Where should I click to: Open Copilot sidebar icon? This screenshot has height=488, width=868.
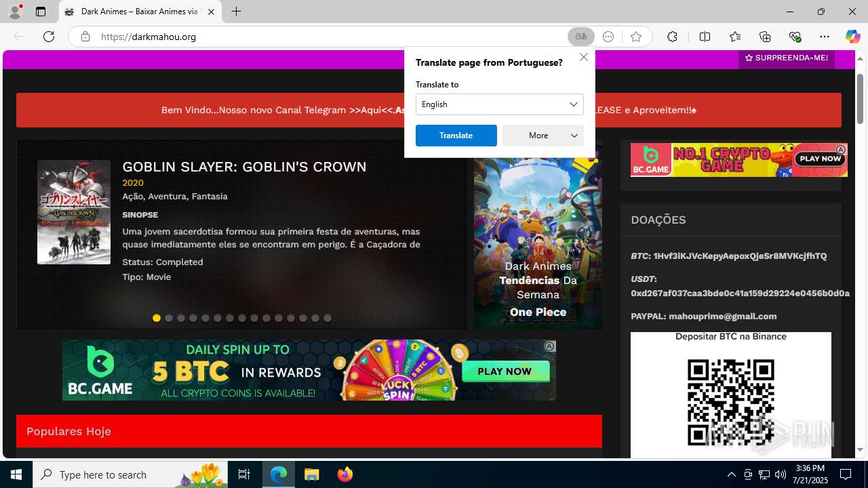pyautogui.click(x=852, y=37)
